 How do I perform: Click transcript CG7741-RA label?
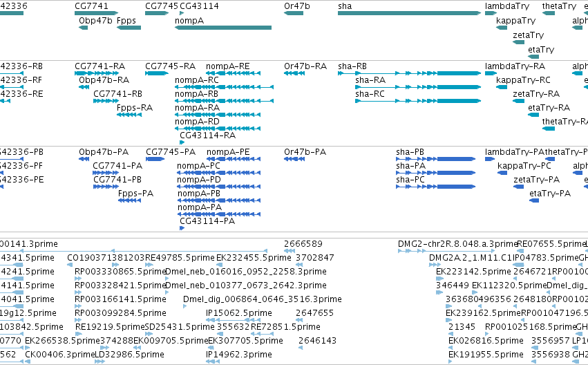tap(100, 66)
